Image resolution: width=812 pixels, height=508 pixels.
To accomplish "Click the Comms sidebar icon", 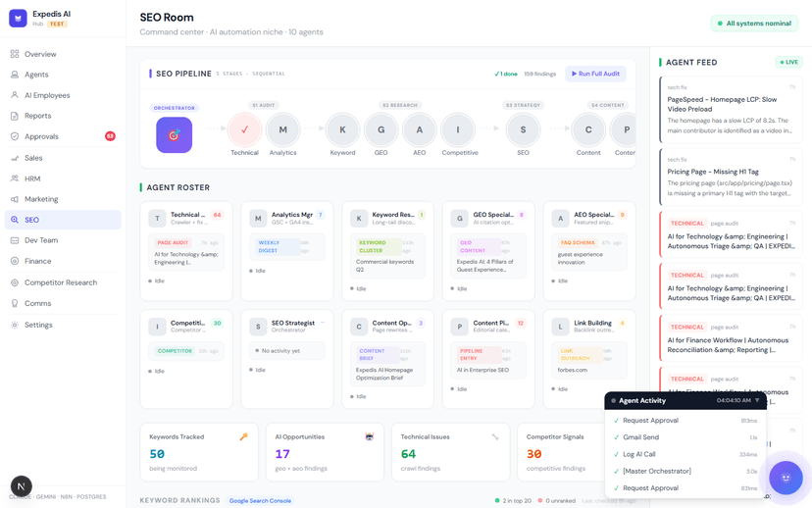I will (15, 303).
